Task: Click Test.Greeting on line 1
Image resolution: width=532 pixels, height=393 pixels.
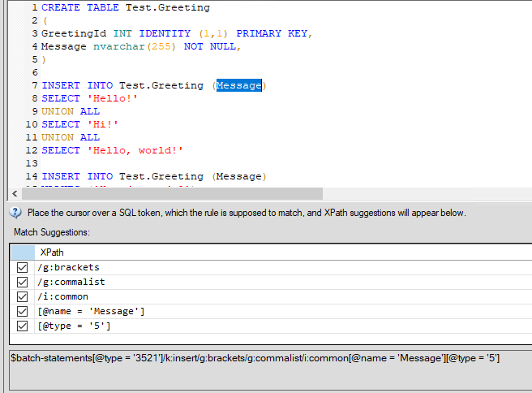Action: 168,7
